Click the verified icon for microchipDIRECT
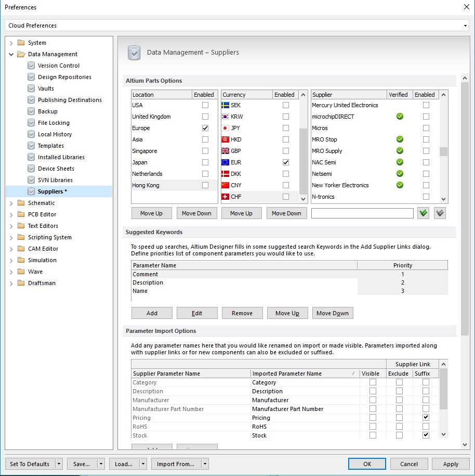The height and width of the screenshot is (476, 475). pos(400,117)
